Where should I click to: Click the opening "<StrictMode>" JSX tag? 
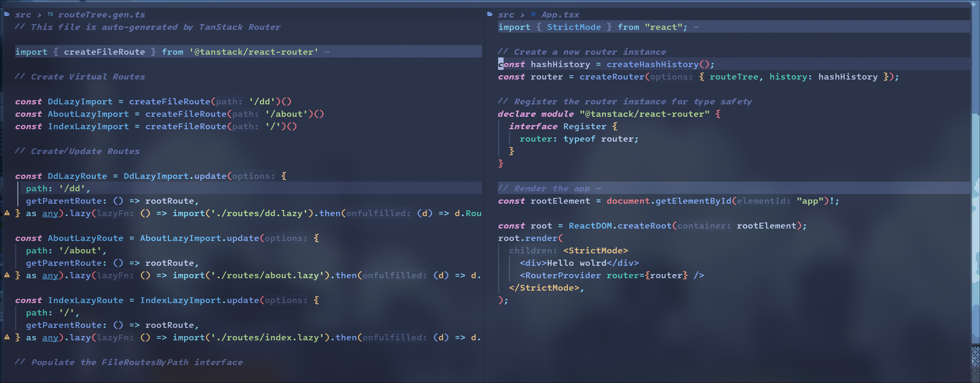[595, 251]
